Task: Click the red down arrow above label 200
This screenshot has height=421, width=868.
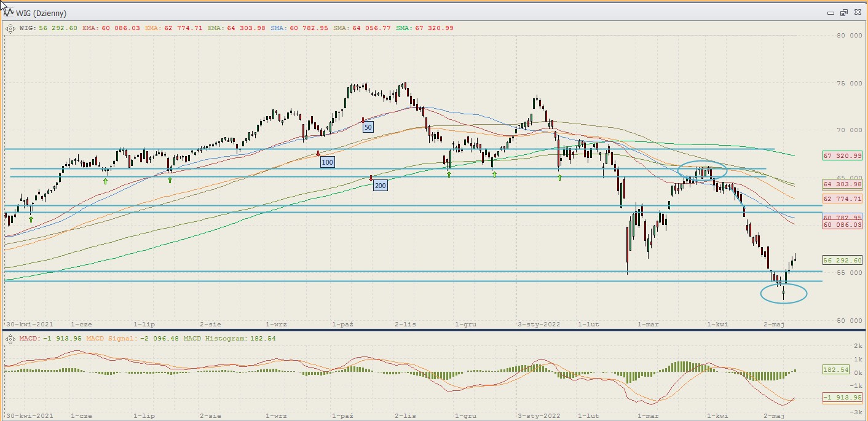Action: [371, 178]
